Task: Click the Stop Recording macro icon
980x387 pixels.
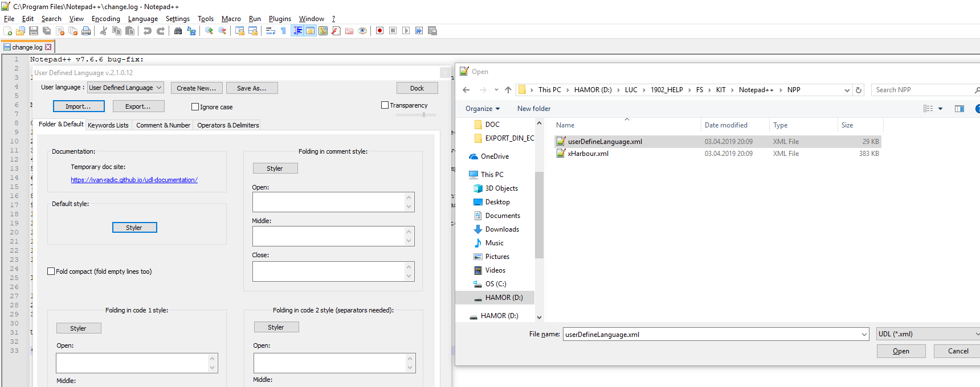Action: 393,31
